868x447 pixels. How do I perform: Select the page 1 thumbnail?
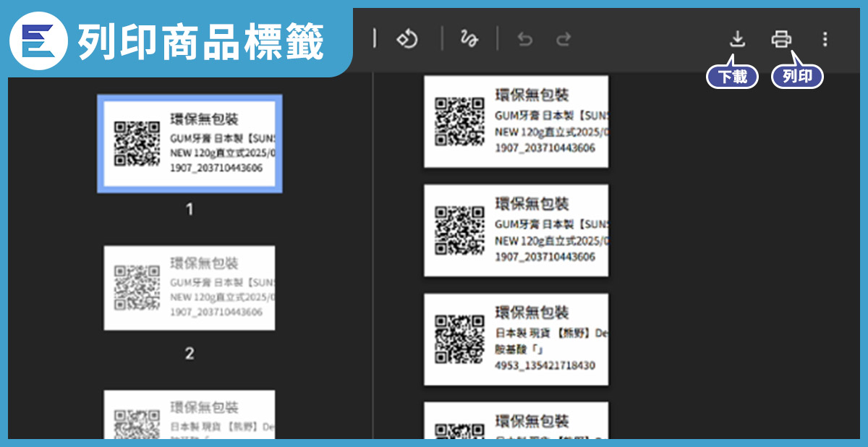tap(190, 143)
